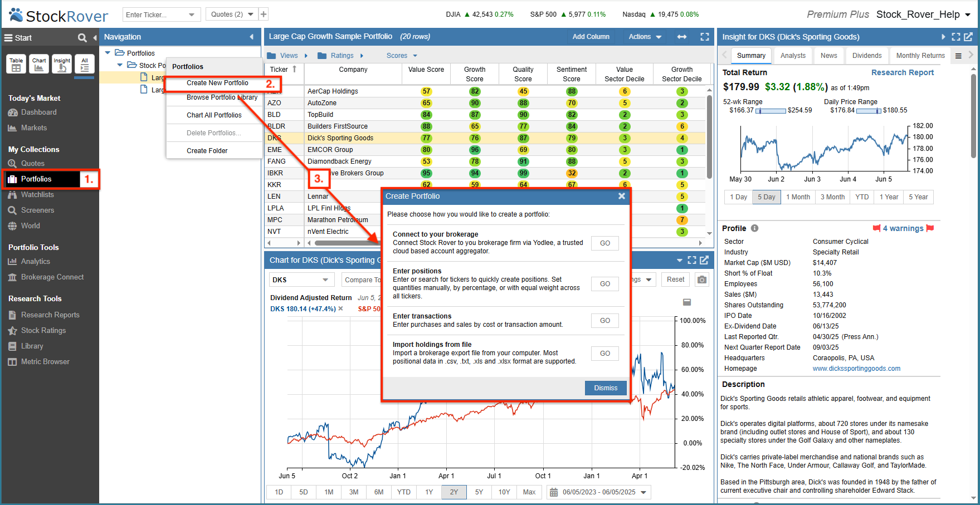This screenshot has width=980, height=505.
Task: Click the search magnifier in Start bar
Action: [x=82, y=38]
